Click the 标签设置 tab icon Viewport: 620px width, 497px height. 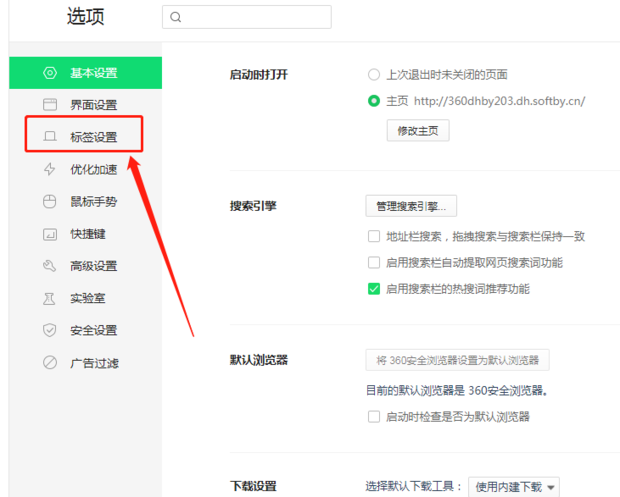pyautogui.click(x=50, y=137)
